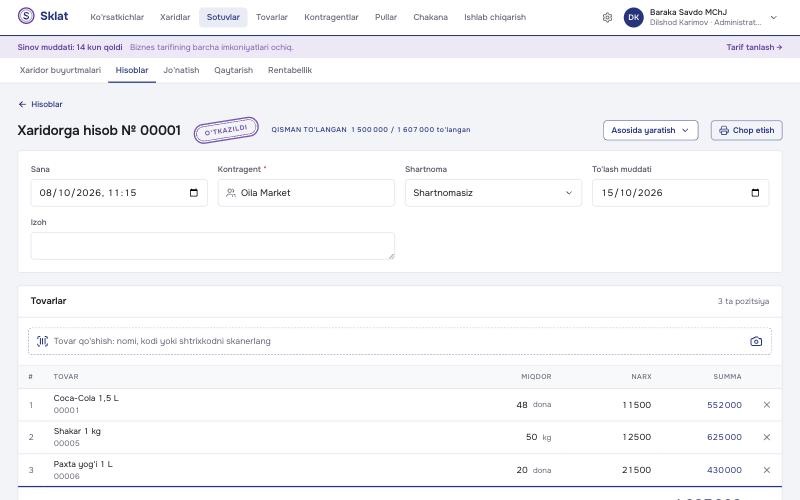The width and height of the screenshot is (800, 500).
Task: Open calendar picker in To'lash muddati field
Action: click(755, 193)
